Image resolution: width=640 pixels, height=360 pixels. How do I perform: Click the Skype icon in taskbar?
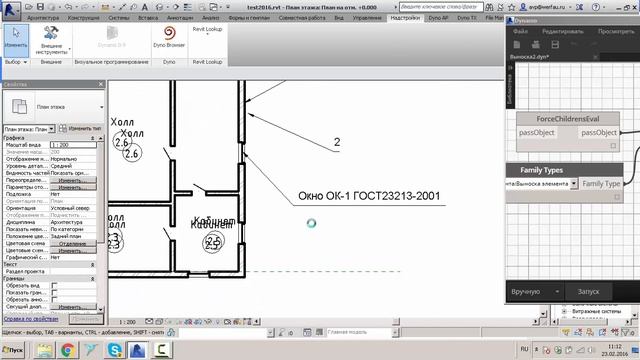coord(115,350)
